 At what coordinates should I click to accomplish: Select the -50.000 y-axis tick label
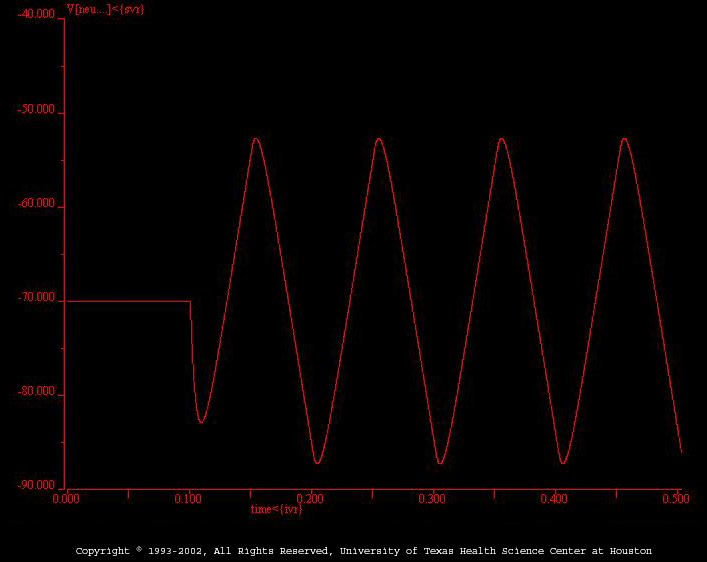37,111
